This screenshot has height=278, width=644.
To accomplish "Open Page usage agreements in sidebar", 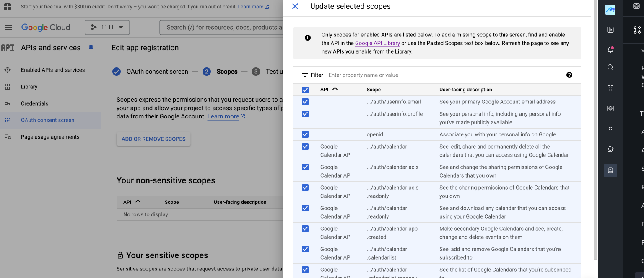I will pyautogui.click(x=50, y=137).
